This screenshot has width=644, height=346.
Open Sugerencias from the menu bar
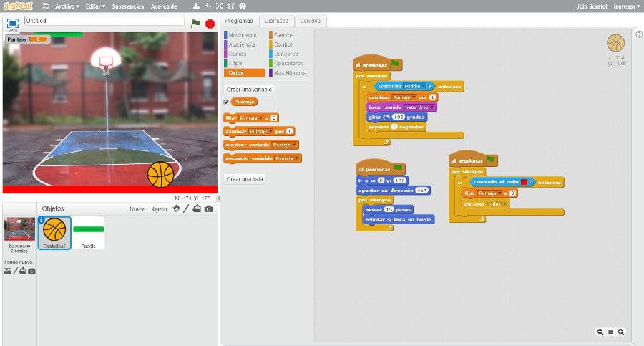pos(128,6)
